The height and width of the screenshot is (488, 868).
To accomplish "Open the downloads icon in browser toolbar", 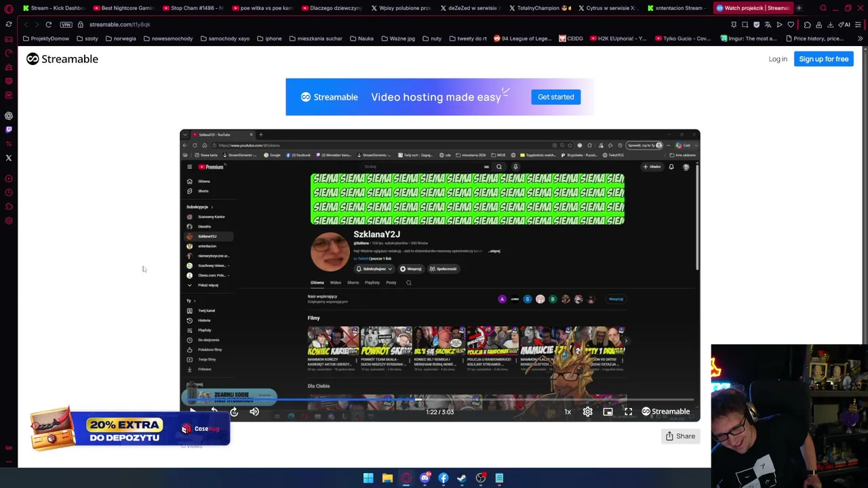I will 830,24.
